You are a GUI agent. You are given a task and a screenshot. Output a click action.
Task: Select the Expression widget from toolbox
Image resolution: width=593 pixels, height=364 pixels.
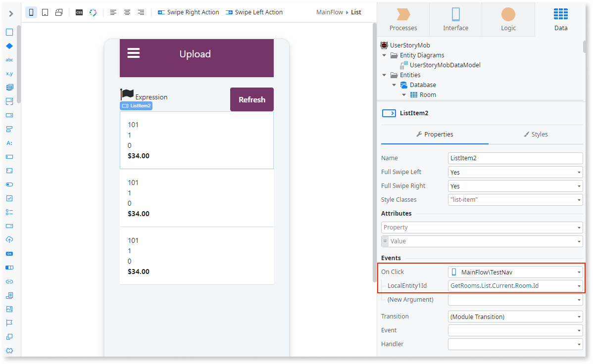point(9,73)
